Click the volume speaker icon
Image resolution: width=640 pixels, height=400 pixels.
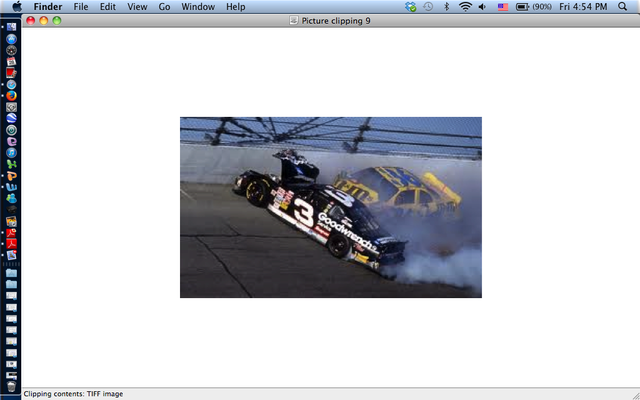coord(482,7)
